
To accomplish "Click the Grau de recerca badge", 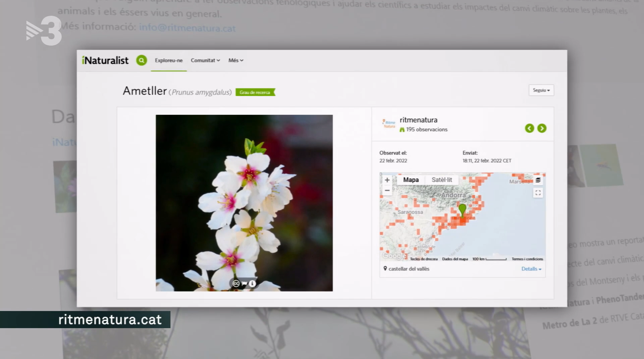I will click(255, 92).
